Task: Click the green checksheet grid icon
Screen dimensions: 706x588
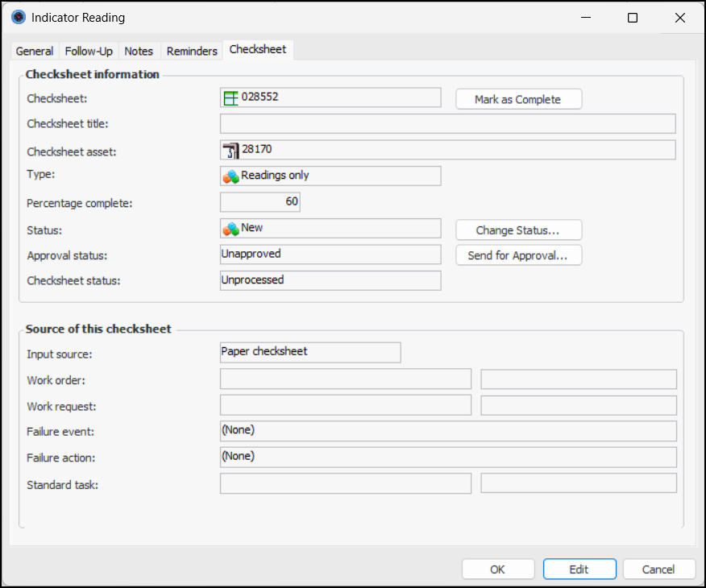Action: tap(230, 97)
